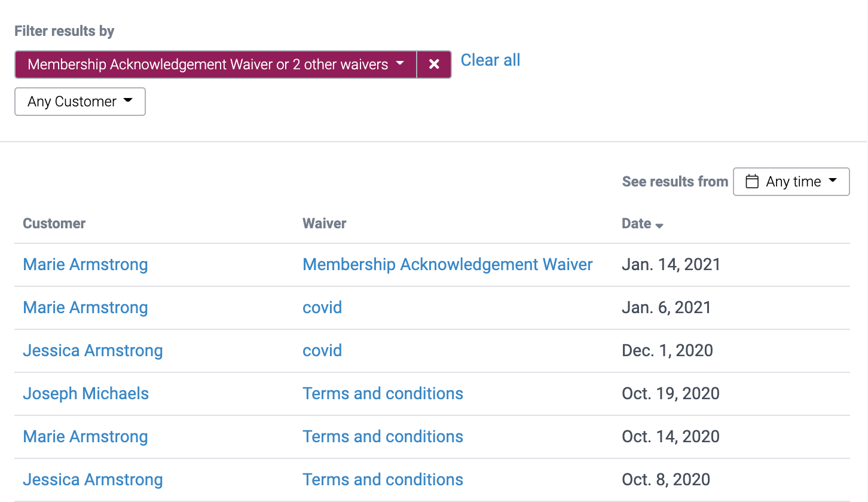Viewport: 868px width, 502px height.
Task: Click Clear all to reset filters
Action: tap(490, 60)
